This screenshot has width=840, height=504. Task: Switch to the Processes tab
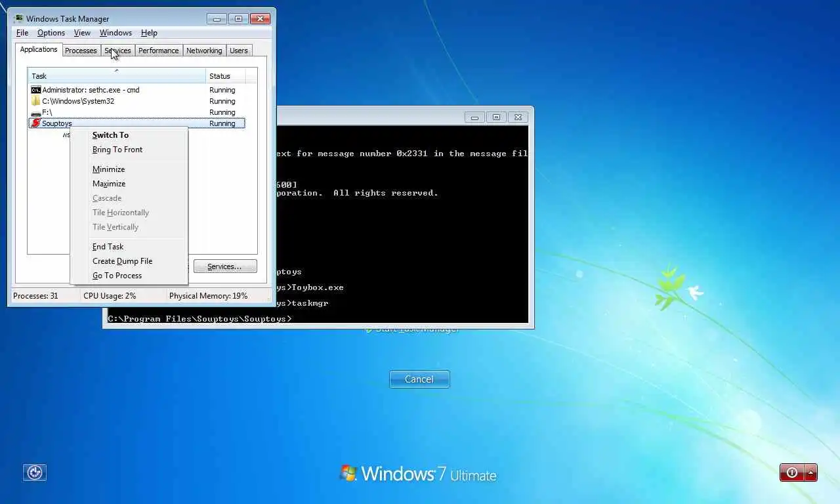pyautogui.click(x=81, y=51)
